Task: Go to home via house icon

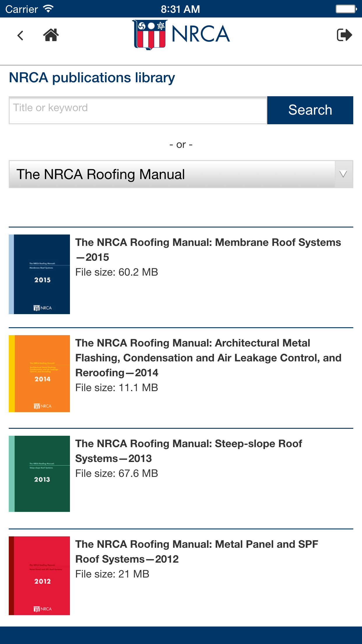Action: (51, 35)
